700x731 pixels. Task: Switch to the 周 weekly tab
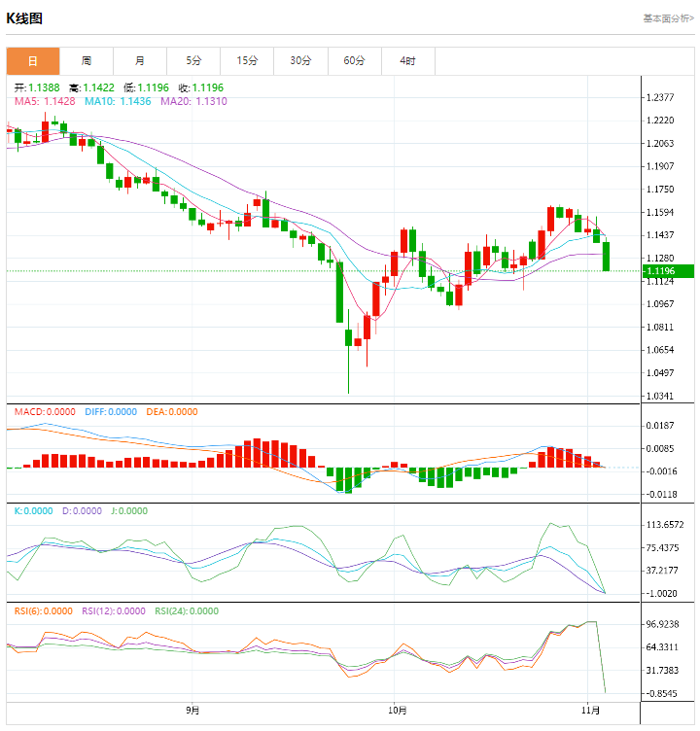tap(87, 61)
